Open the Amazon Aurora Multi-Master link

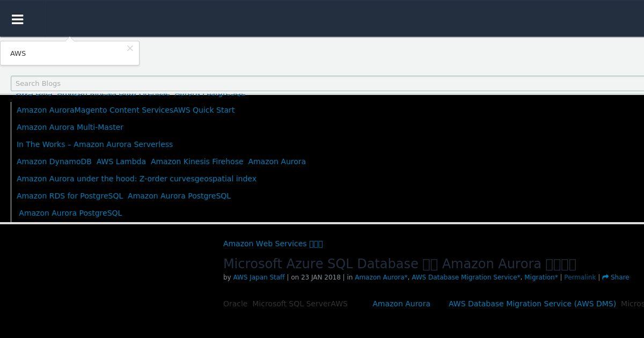pos(70,127)
